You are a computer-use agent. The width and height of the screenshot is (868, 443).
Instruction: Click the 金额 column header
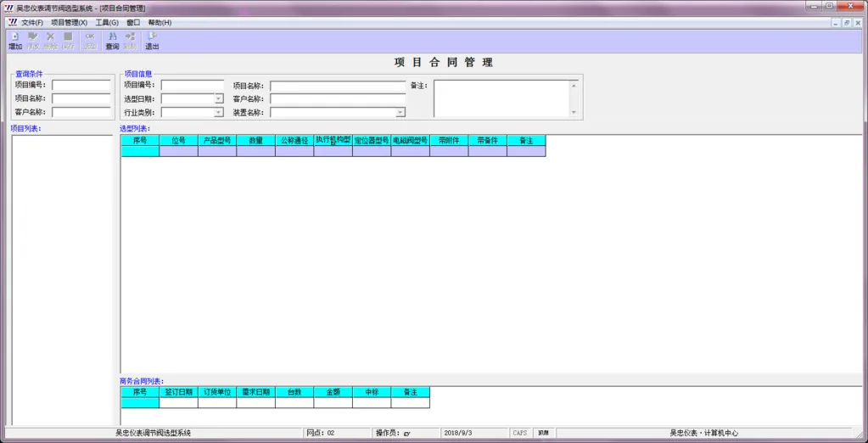[x=333, y=392]
